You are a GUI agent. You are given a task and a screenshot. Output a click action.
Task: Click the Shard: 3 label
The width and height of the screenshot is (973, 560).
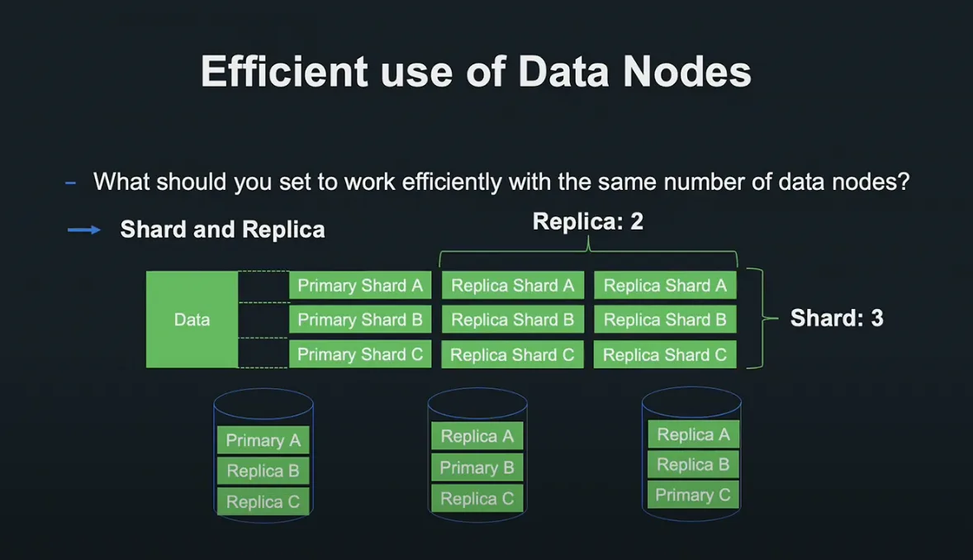click(x=837, y=318)
